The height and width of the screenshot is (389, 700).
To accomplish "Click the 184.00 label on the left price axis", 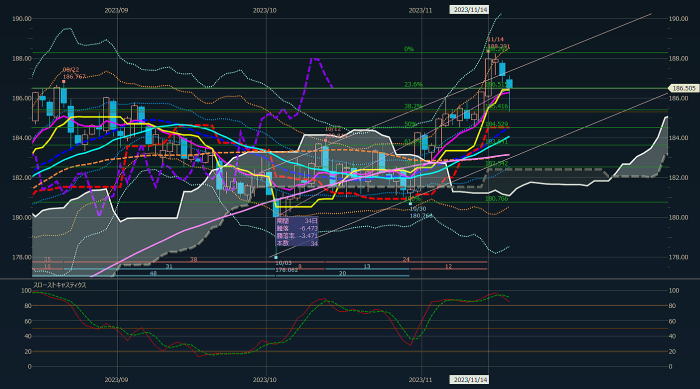I will point(22,138).
